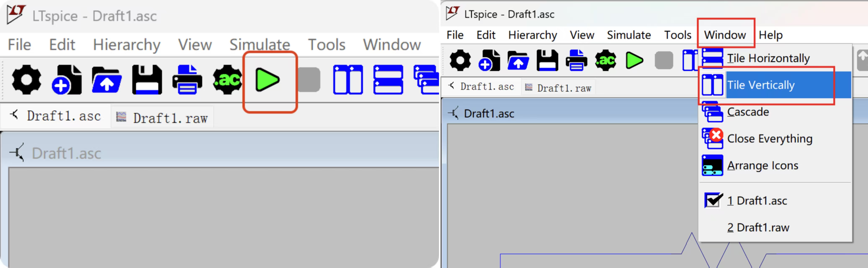Viewport: 868px width, 268px height.
Task: Switch to Draft1.raw tab in right window
Action: pos(558,88)
